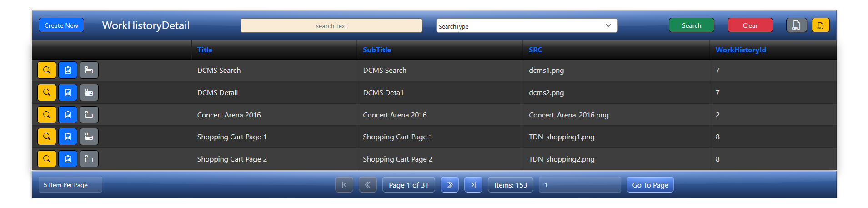Go to the first page of results
This screenshot has height=208, width=868.
344,185
